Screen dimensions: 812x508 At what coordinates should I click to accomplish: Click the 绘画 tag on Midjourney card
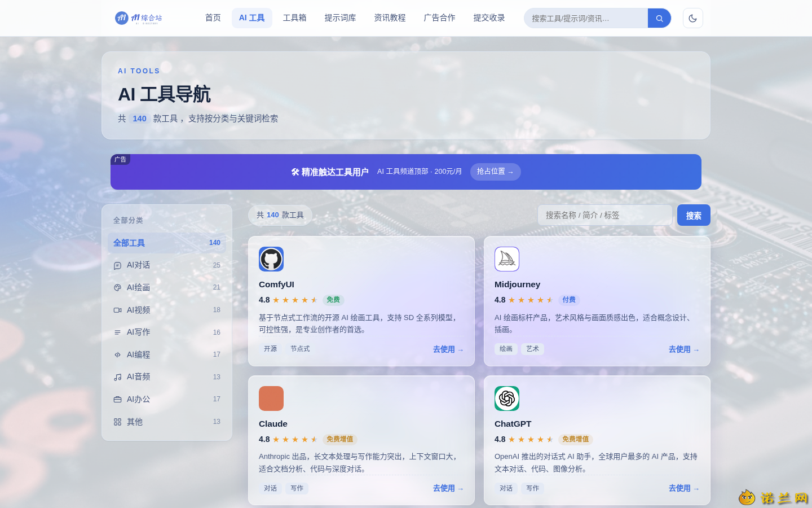pos(506,349)
